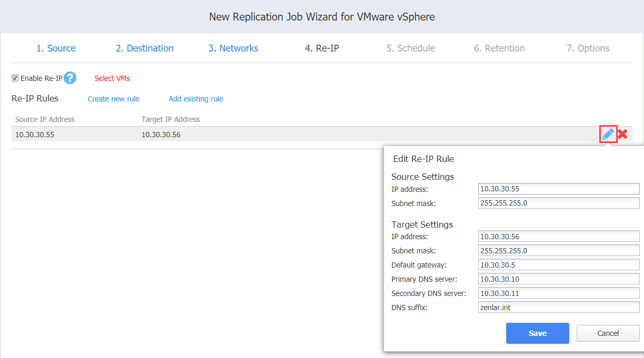Click the Select VMs link

[x=112, y=78]
